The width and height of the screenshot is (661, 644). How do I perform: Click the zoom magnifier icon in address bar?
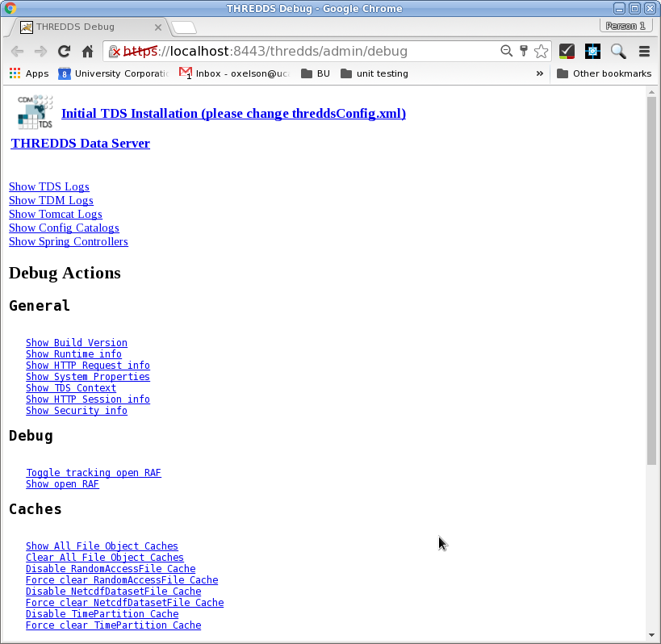coord(506,50)
